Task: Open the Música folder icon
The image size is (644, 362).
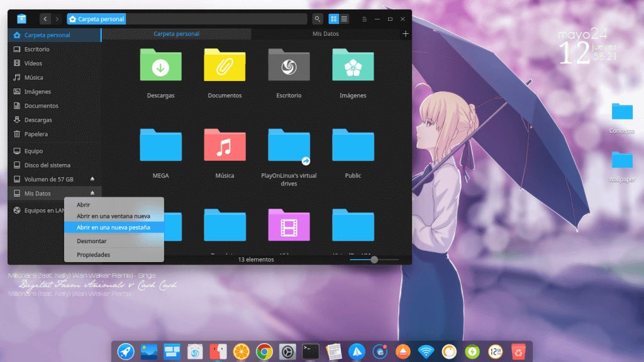Action: coord(225,145)
